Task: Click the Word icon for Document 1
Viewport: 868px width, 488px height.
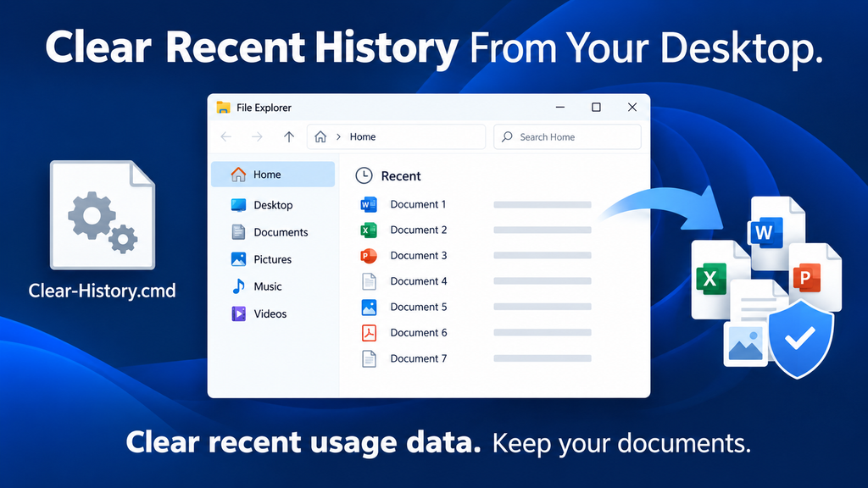Action: (369, 204)
